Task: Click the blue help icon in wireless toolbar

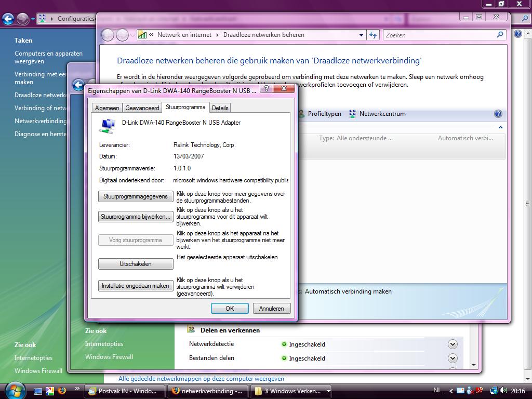Action: (x=498, y=114)
